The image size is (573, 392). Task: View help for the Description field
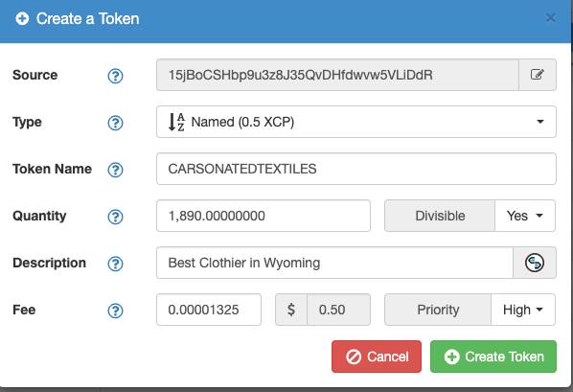pyautogui.click(x=115, y=264)
